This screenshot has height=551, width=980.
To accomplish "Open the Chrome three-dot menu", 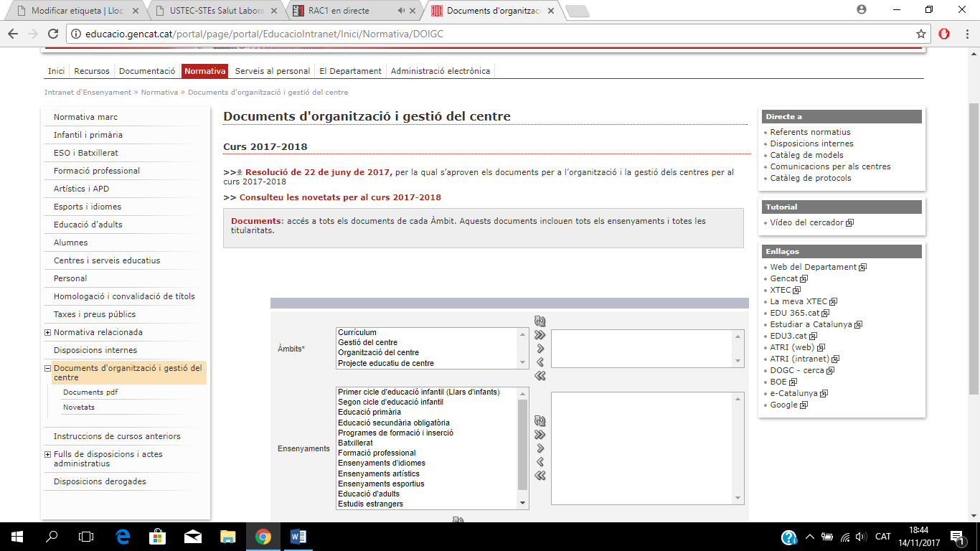I will pyautogui.click(x=966, y=34).
